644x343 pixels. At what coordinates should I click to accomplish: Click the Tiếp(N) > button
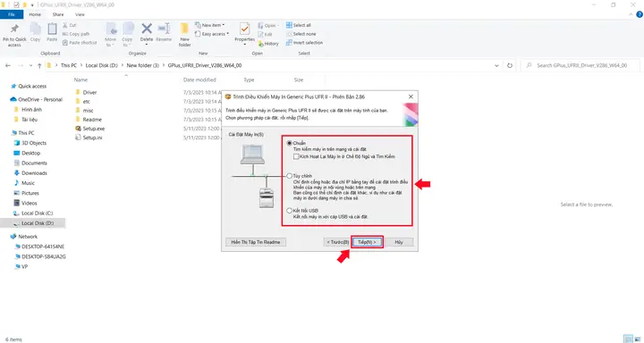[367, 242]
